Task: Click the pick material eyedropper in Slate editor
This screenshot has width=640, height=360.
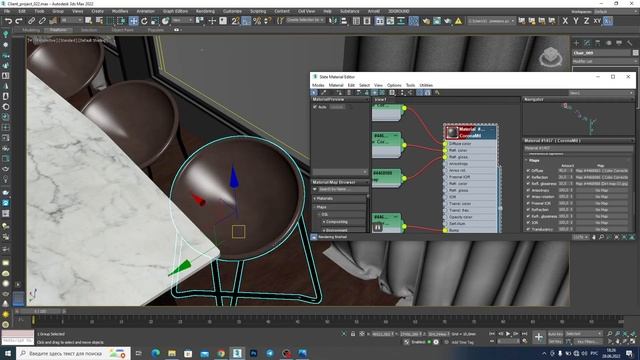Action: click(323, 93)
